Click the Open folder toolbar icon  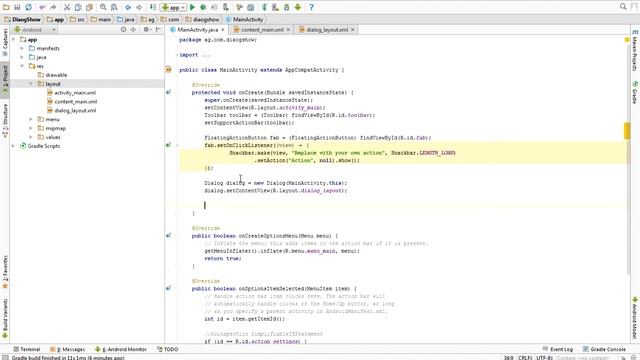pyautogui.click(x=6, y=7)
